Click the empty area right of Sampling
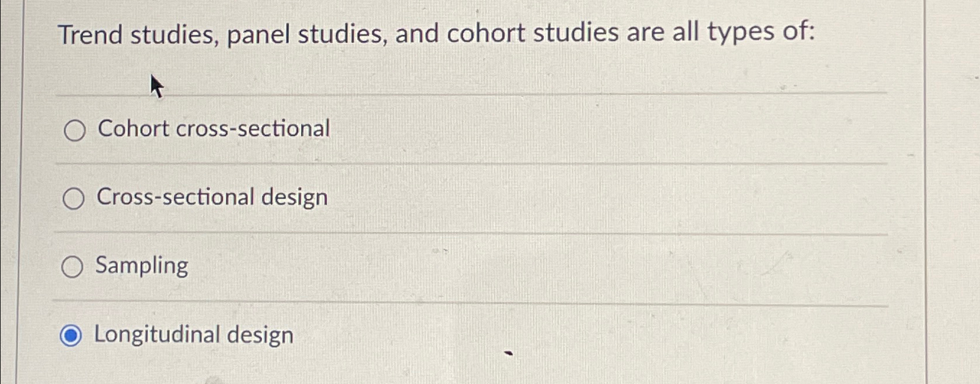The image size is (980, 384). (524, 266)
